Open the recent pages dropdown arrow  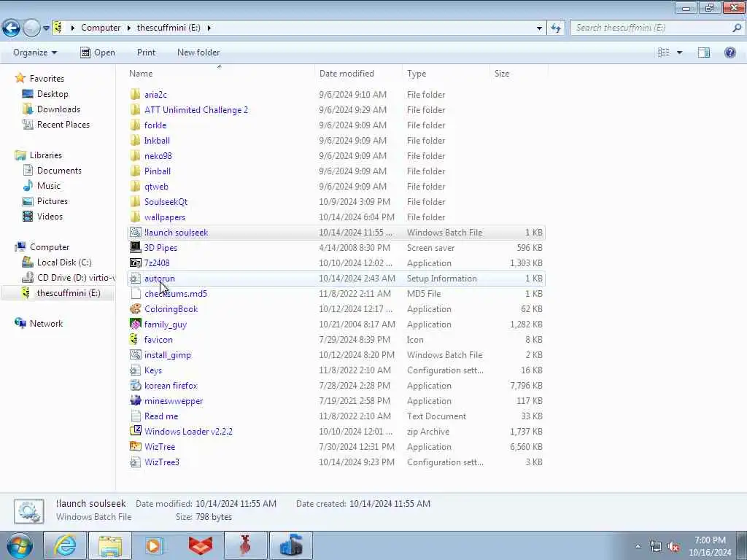click(x=46, y=28)
